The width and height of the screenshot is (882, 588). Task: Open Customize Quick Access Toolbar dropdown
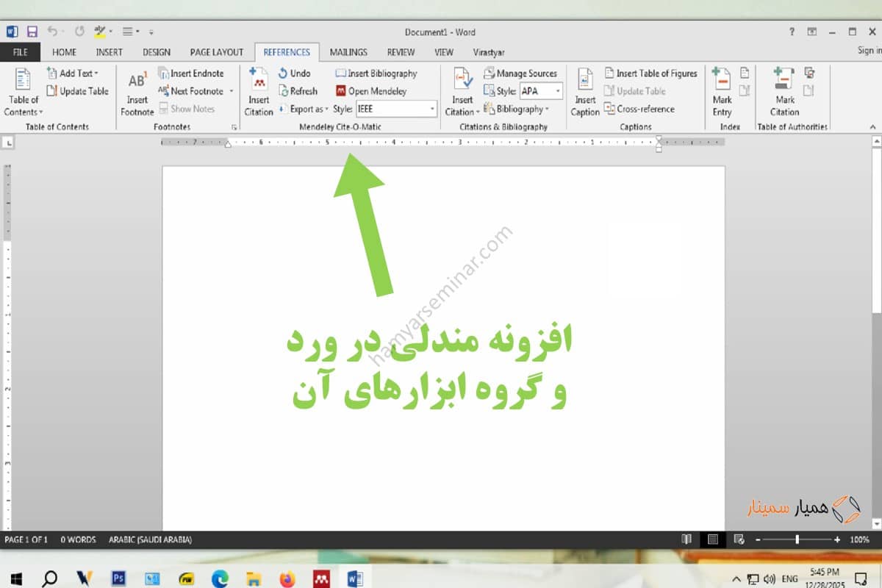151,32
